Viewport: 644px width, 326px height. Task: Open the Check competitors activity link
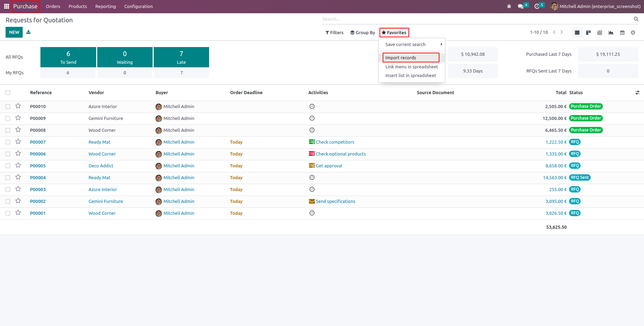[335, 142]
